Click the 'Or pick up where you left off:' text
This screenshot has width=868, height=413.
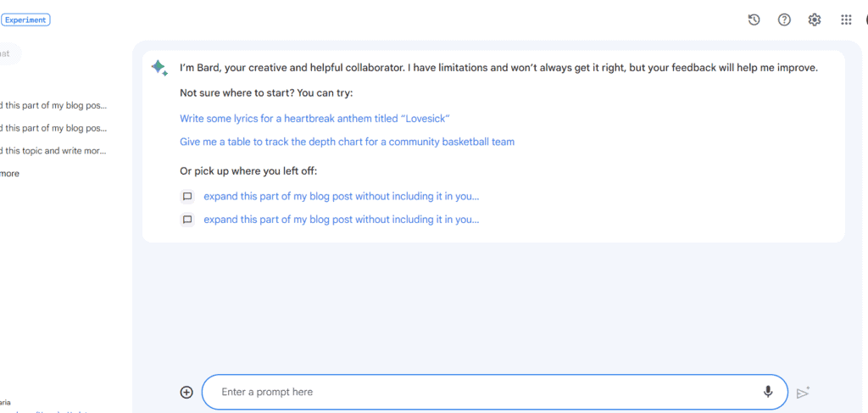tap(248, 171)
